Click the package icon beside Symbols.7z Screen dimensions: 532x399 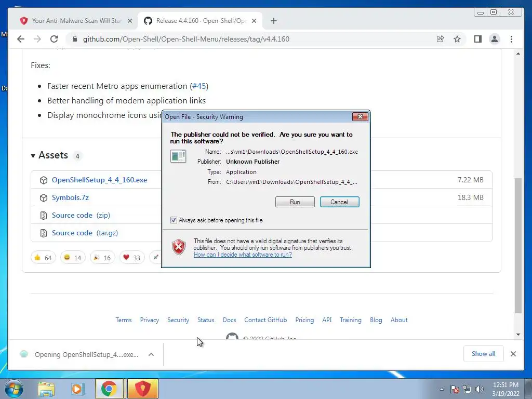44,197
